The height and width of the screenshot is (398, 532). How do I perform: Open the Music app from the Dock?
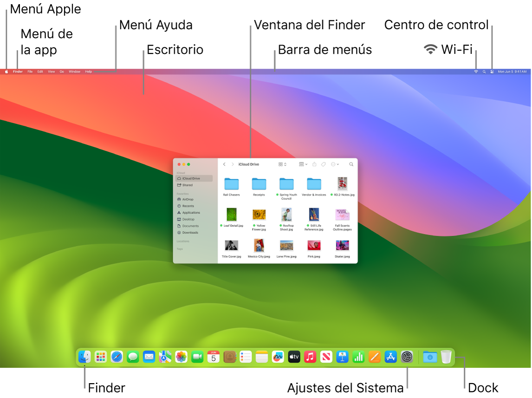point(310,357)
